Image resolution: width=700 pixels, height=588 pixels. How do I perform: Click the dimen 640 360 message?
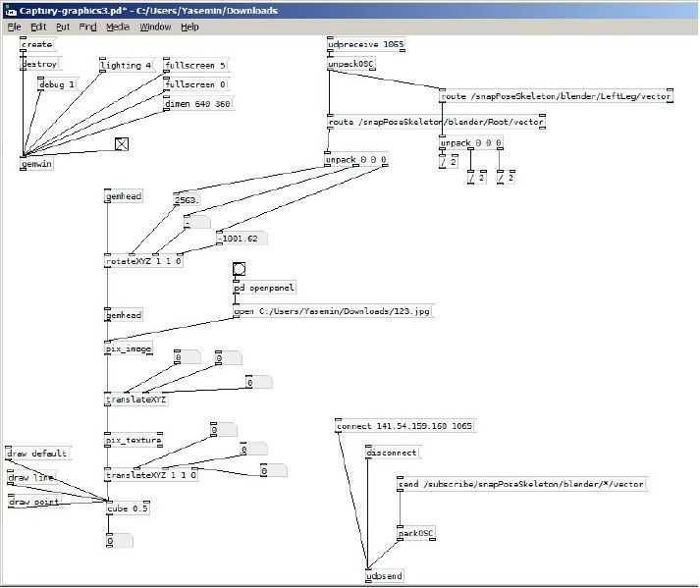pos(197,104)
